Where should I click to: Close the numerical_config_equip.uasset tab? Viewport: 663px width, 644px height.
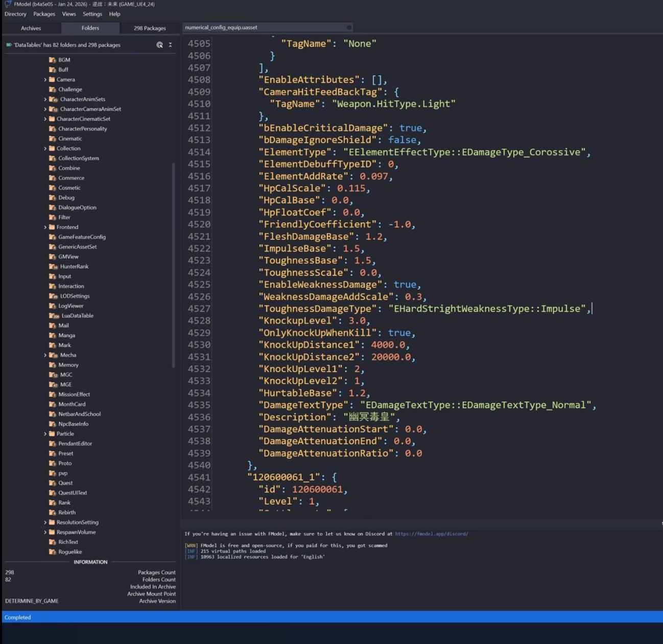pos(349,28)
